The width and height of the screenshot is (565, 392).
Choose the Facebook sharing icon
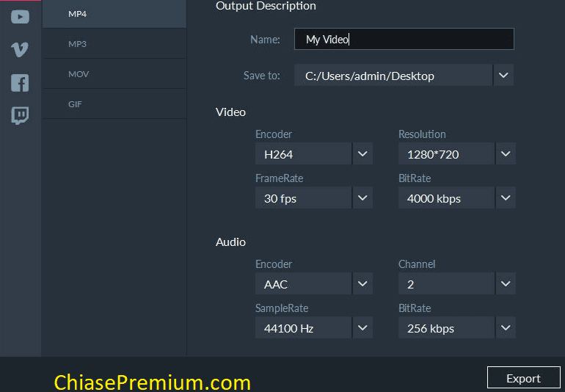pos(20,83)
